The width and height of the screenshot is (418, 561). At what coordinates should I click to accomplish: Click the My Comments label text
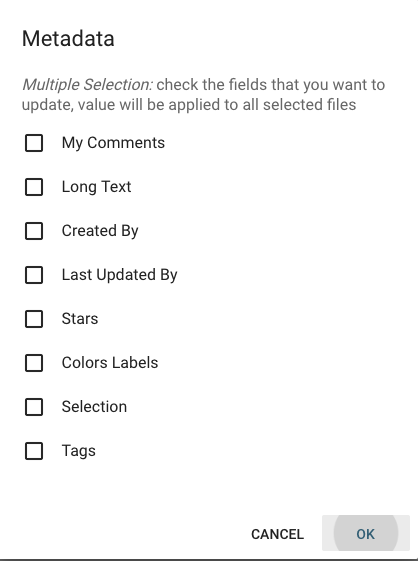(113, 143)
